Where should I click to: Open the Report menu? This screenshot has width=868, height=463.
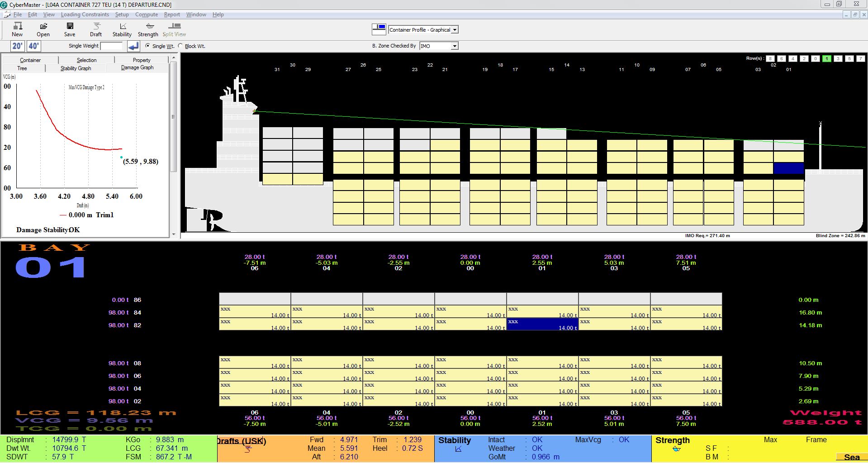172,14
